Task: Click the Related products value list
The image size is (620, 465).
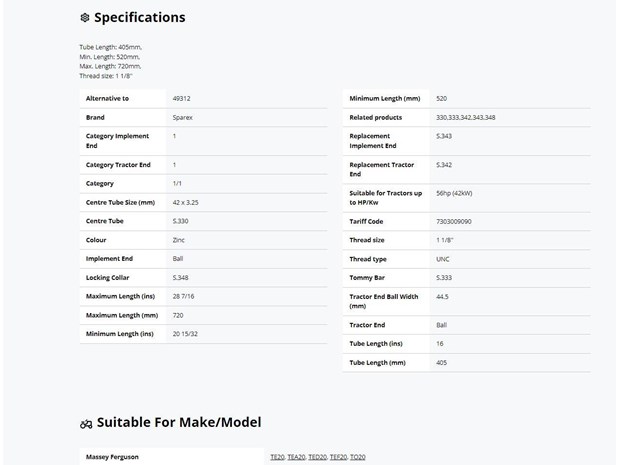Action: coord(465,117)
